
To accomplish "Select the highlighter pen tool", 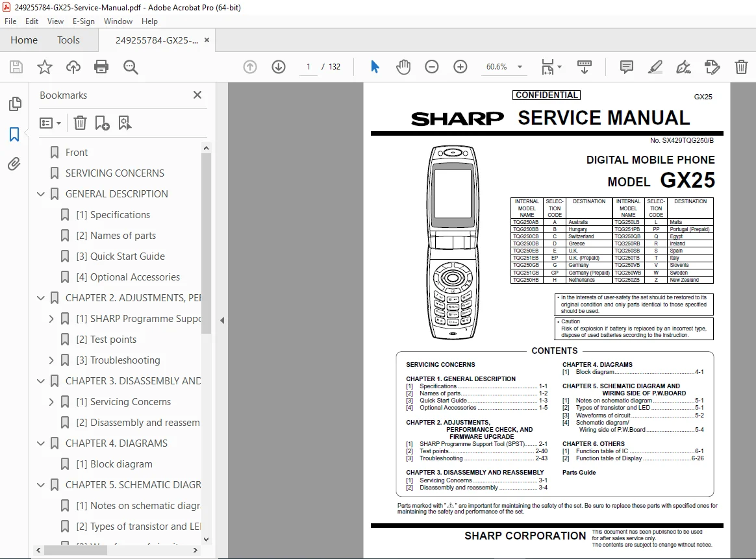I will click(x=655, y=66).
